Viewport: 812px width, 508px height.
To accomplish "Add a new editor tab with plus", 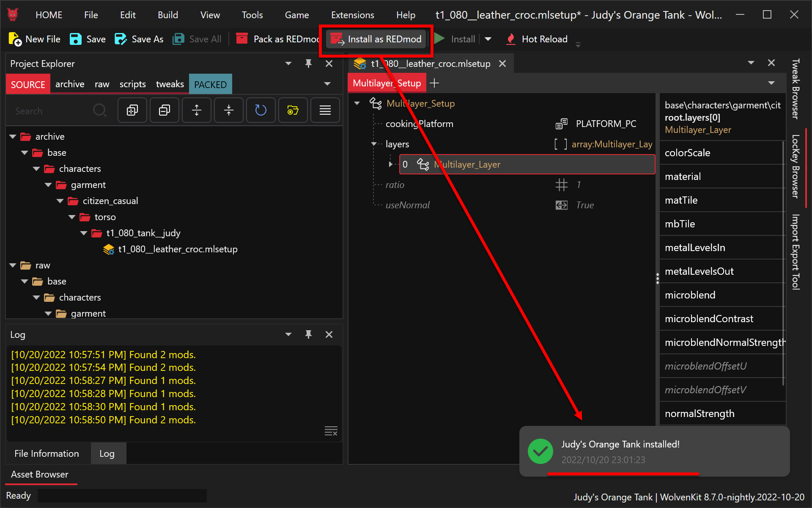I will [x=434, y=83].
